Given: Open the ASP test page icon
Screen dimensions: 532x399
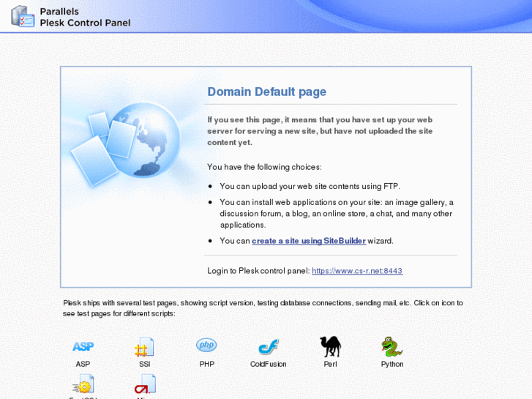Looking at the screenshot, I should 83,346.
